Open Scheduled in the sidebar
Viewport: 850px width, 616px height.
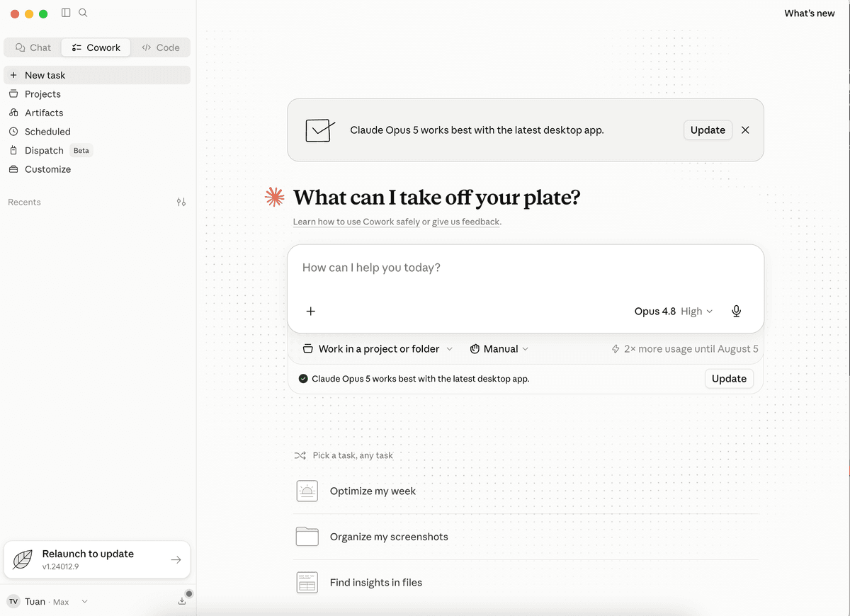97,132
